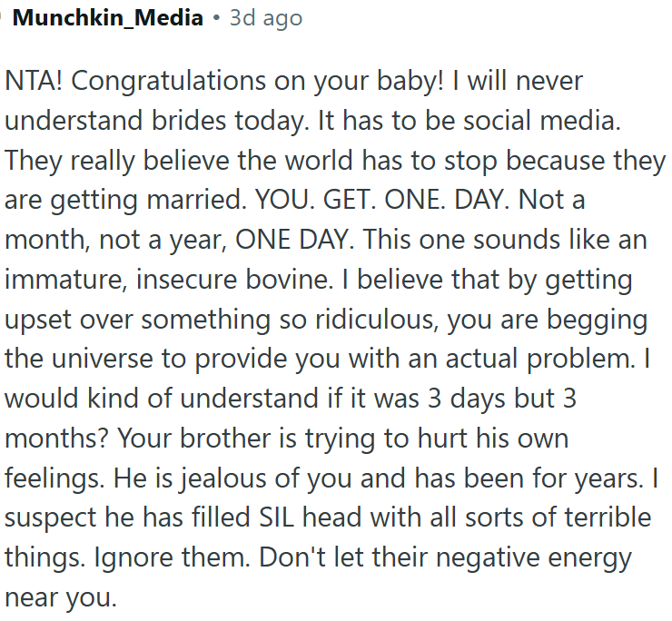Click the word 'jealous' in the comment

[x=222, y=478]
